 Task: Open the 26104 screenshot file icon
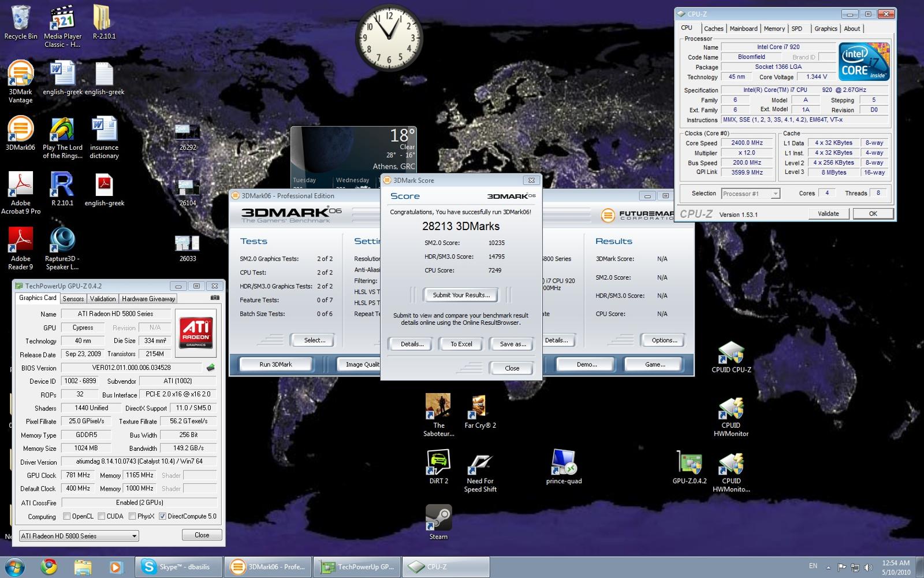coord(188,193)
